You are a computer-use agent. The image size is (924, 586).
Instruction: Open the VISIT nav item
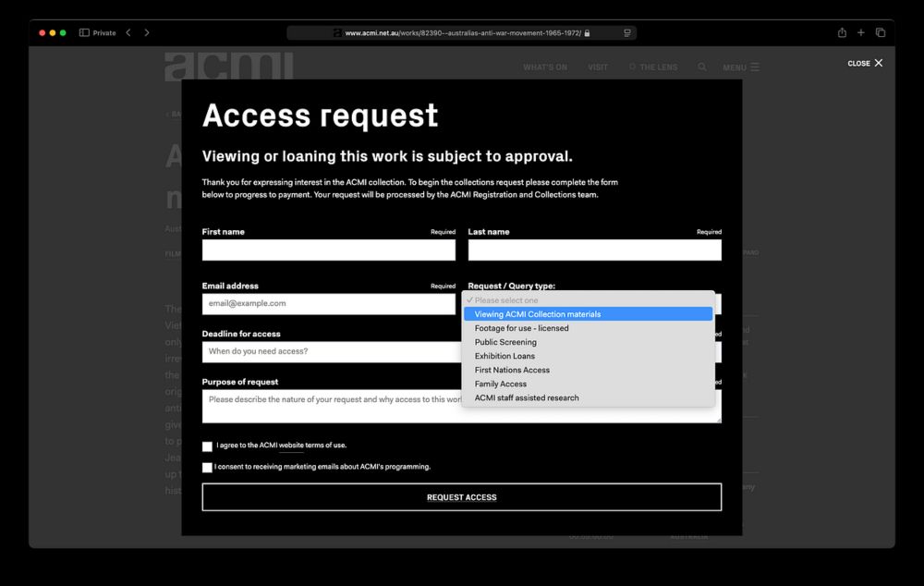click(598, 67)
